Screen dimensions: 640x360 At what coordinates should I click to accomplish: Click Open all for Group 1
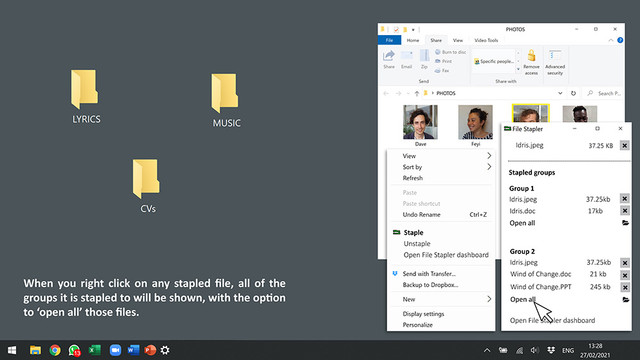point(522,223)
